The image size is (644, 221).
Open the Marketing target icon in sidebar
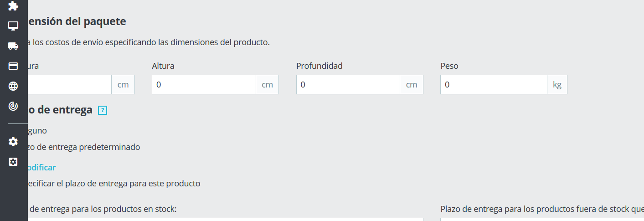(13, 106)
